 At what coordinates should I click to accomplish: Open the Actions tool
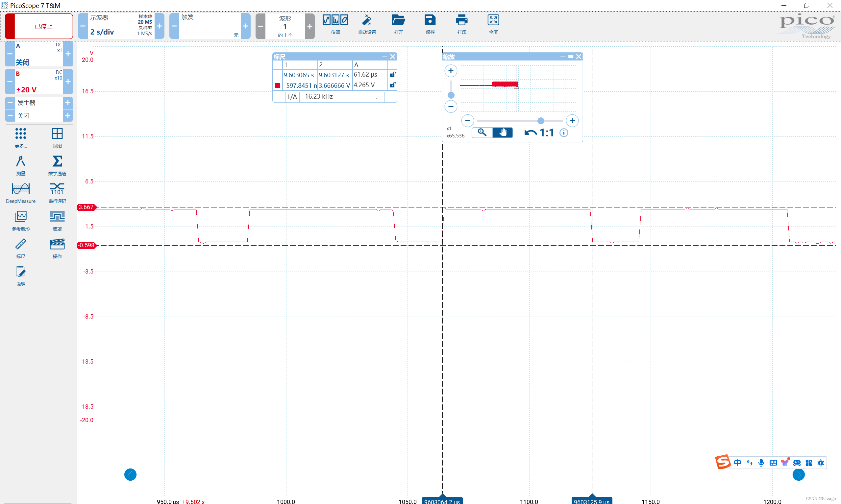pyautogui.click(x=57, y=248)
